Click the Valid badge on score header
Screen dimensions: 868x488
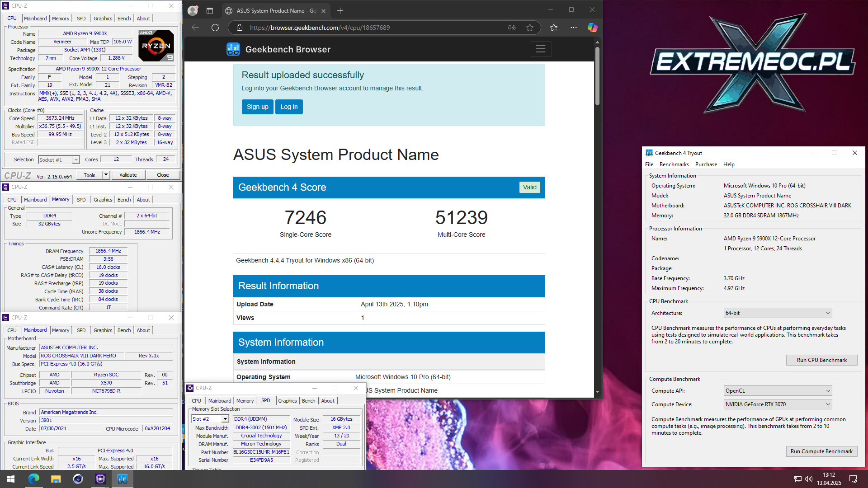pos(529,188)
